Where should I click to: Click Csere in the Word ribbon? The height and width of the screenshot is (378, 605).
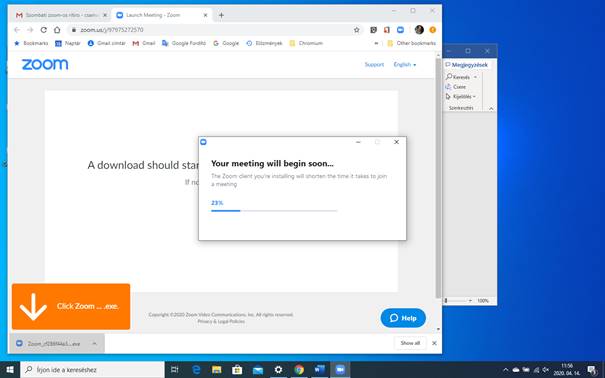pyautogui.click(x=456, y=87)
